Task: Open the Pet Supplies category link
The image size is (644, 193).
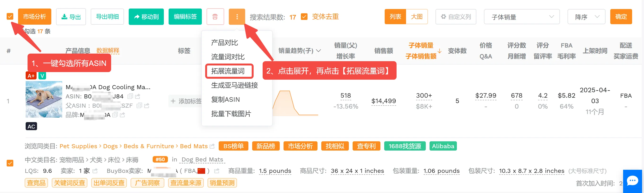Action: point(78,146)
